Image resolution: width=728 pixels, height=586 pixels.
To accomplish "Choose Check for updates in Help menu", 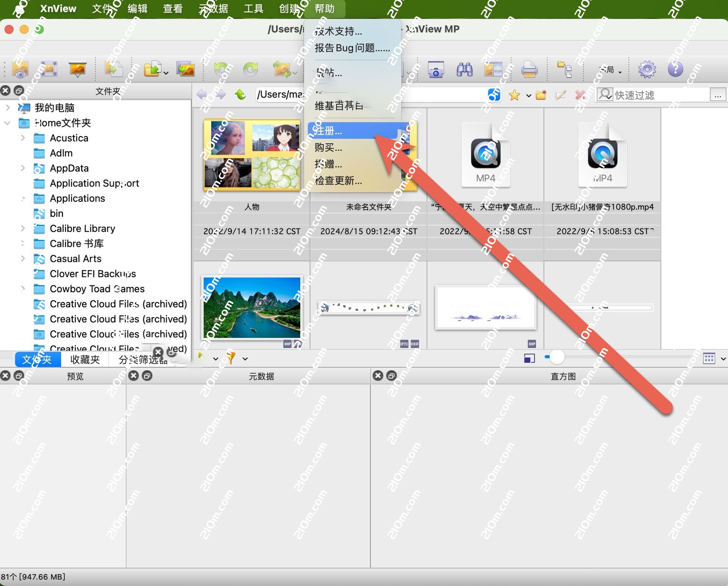I will [x=338, y=180].
